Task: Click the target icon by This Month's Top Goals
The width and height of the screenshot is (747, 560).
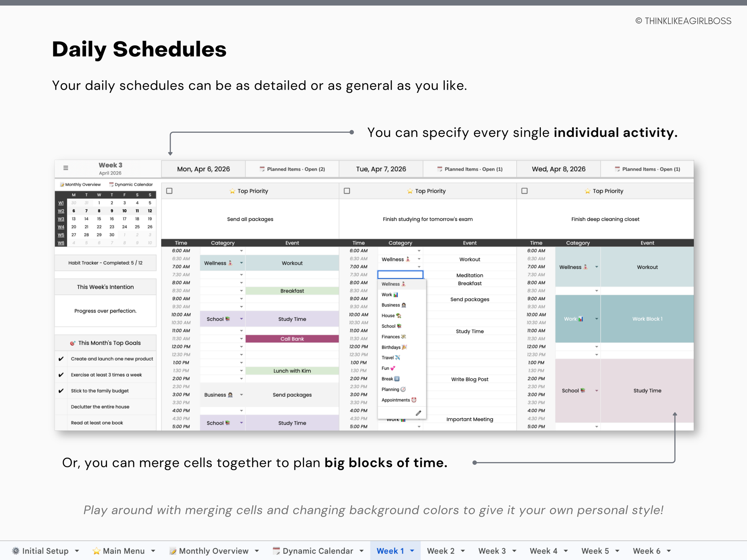Action: tap(73, 343)
